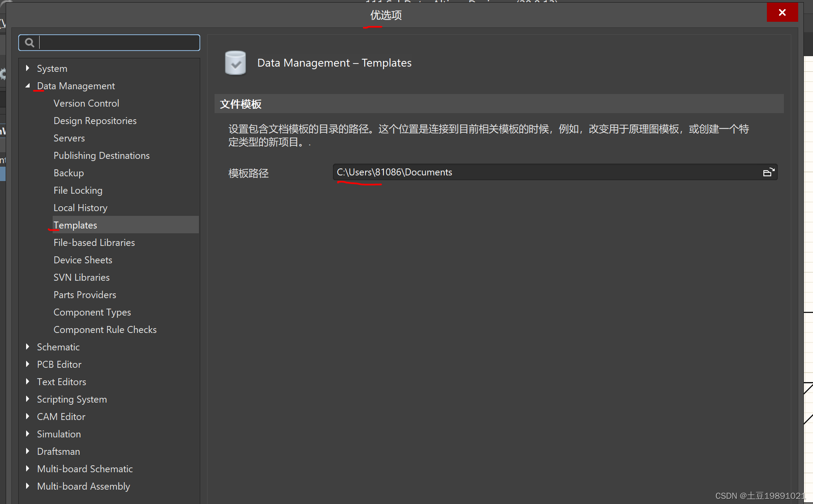The height and width of the screenshot is (504, 813).
Task: Expand the System category
Action: [28, 68]
